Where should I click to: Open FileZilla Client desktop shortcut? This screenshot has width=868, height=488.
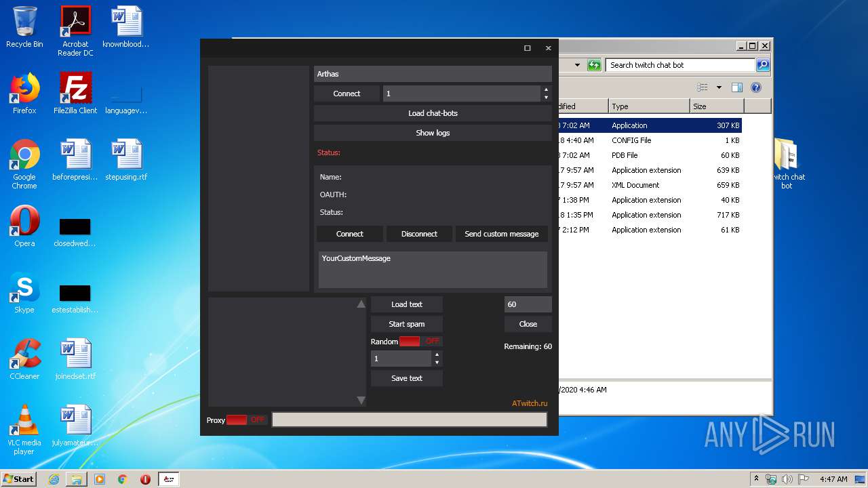click(75, 94)
